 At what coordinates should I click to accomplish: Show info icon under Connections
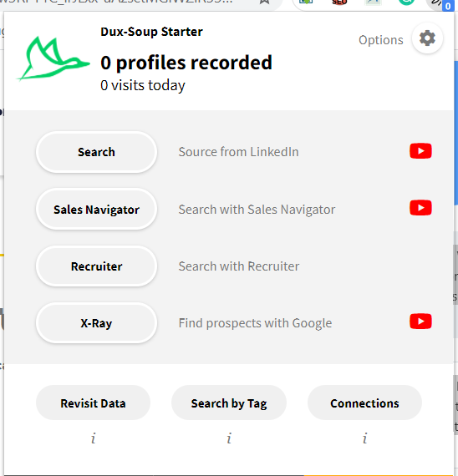(x=364, y=438)
